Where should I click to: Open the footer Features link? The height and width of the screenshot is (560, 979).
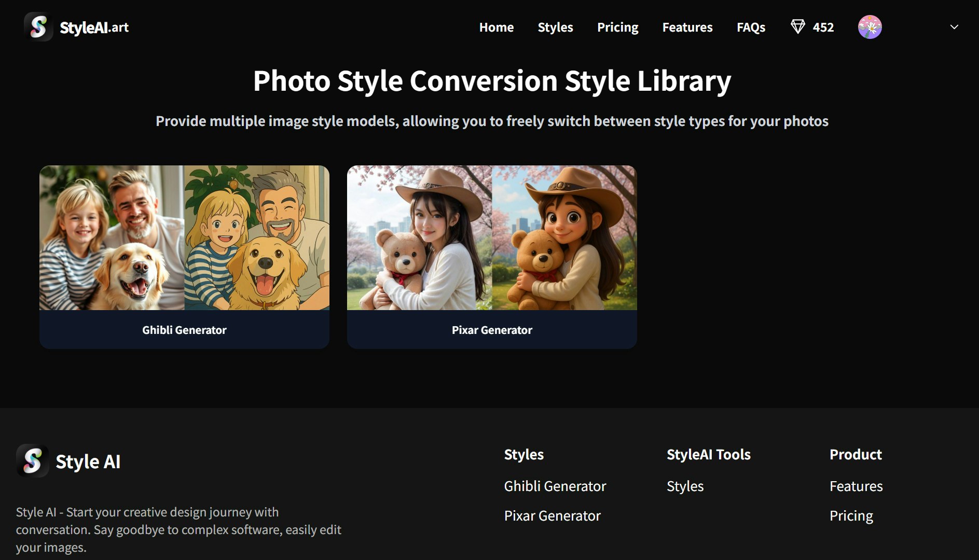coord(856,486)
